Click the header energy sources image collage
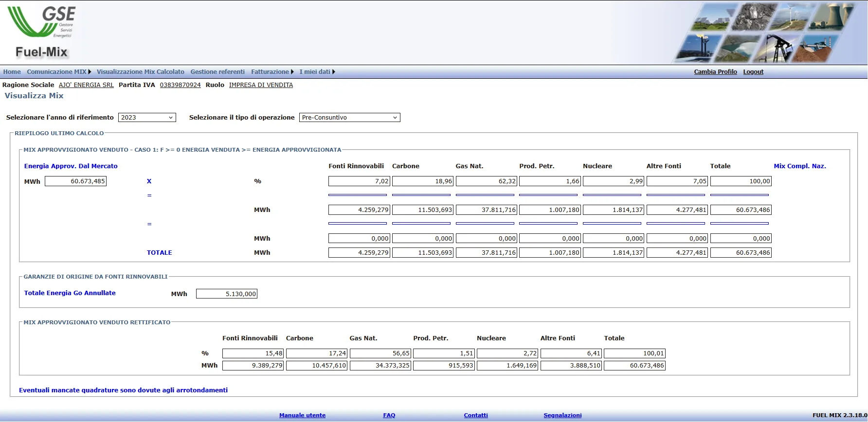 tap(768, 33)
